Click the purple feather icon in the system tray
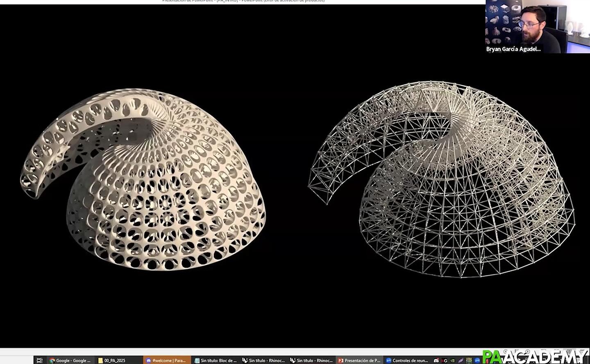590x364 pixels. coord(461,360)
